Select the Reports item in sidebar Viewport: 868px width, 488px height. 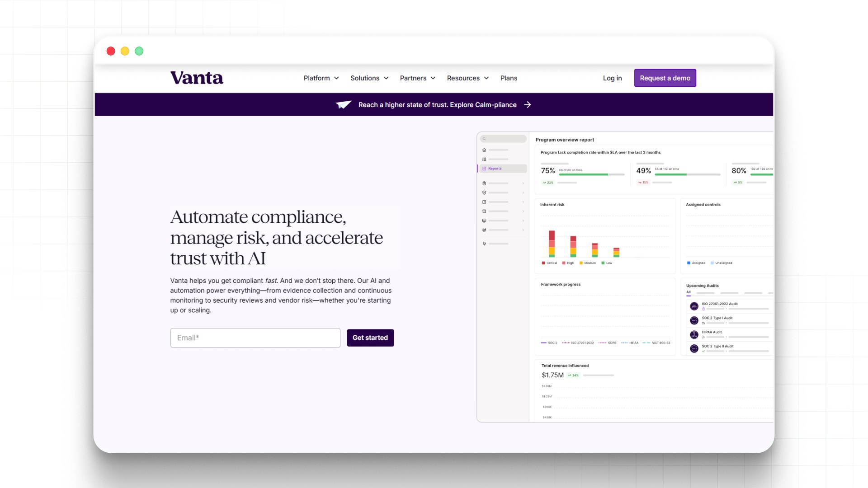495,169
